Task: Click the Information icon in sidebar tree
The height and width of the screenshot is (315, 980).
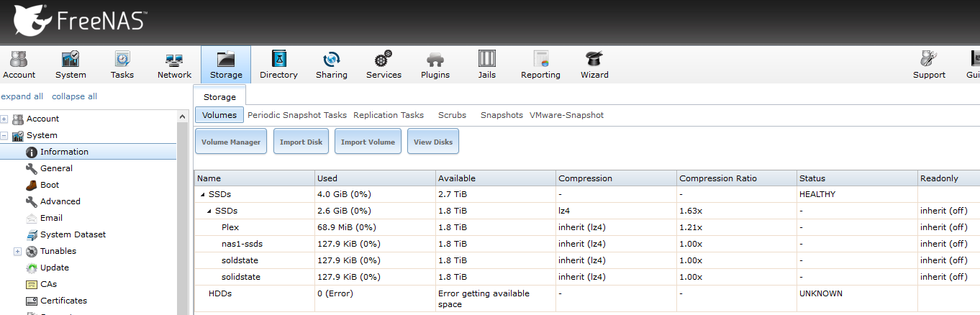Action: coord(32,152)
